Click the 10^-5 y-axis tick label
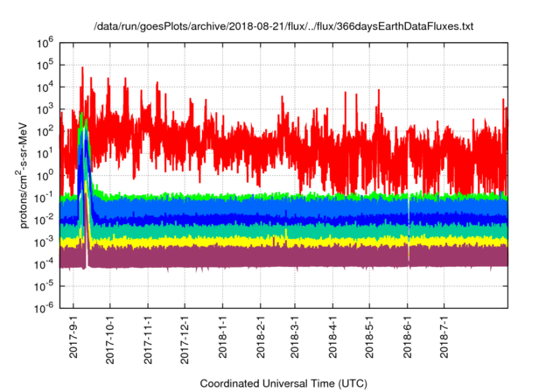This screenshot has width=560, height=392. (44, 286)
